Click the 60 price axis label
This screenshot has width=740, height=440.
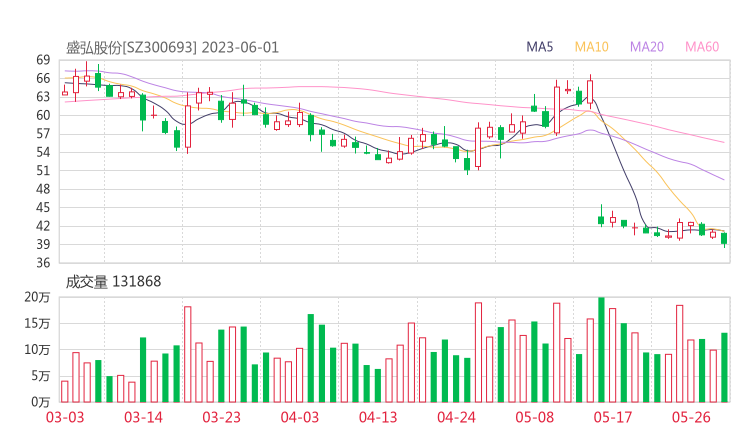pos(43,115)
